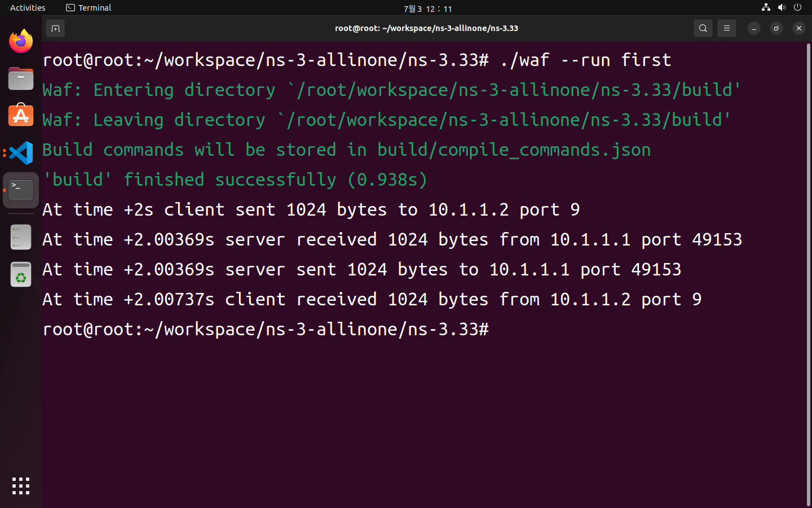The height and width of the screenshot is (508, 812).
Task: Show all applications grid
Action: click(21, 486)
